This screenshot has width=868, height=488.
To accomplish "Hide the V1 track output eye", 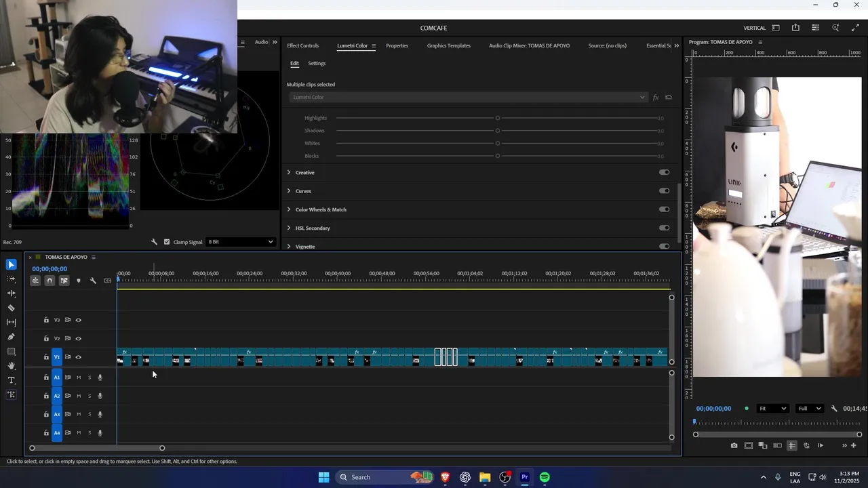I will (x=79, y=357).
